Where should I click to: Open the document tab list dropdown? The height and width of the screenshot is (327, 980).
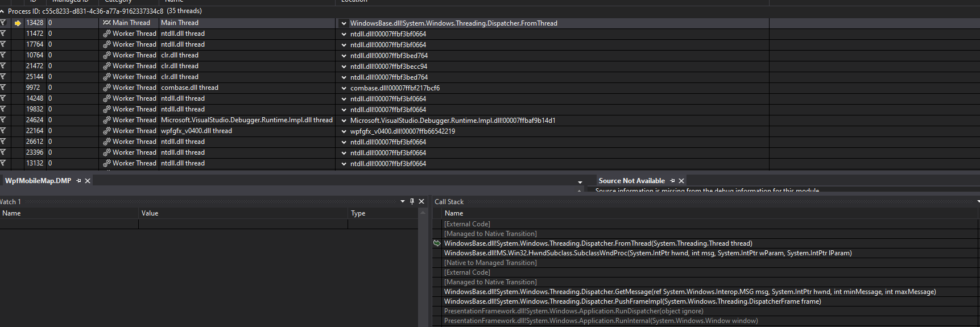click(580, 183)
